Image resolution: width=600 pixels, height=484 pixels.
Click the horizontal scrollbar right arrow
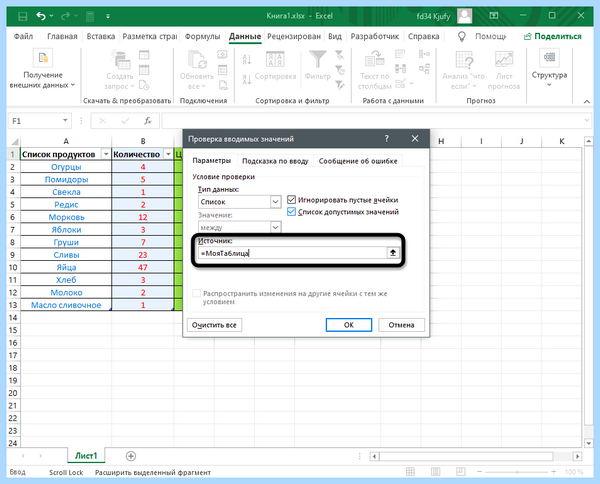coord(577,456)
